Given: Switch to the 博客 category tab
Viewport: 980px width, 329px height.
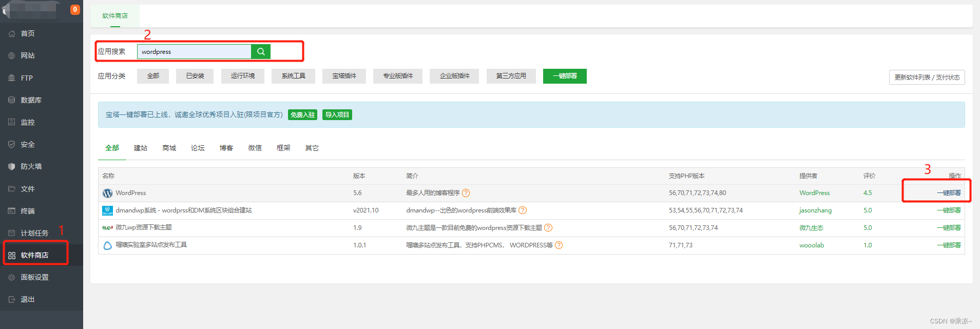Looking at the screenshot, I should pyautogui.click(x=226, y=148).
